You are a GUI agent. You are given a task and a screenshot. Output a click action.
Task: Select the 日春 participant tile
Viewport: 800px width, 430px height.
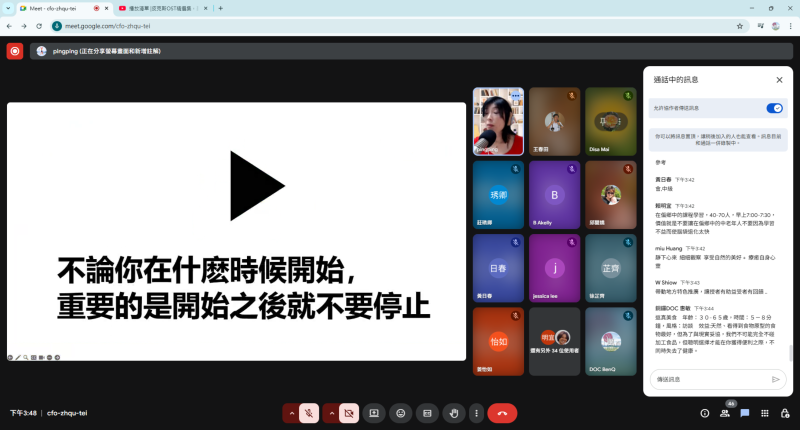tap(498, 268)
